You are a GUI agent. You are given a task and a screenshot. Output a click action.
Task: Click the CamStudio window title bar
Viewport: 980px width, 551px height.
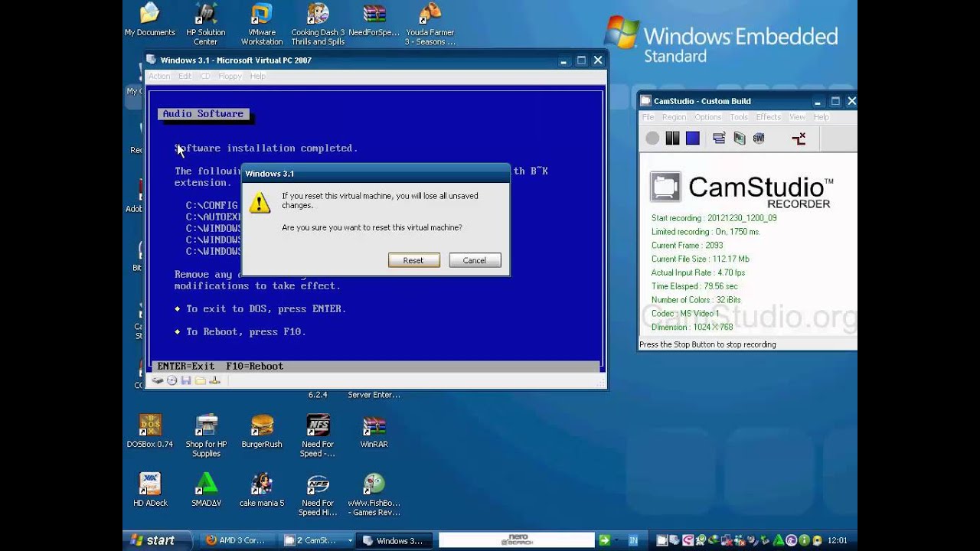(747, 101)
